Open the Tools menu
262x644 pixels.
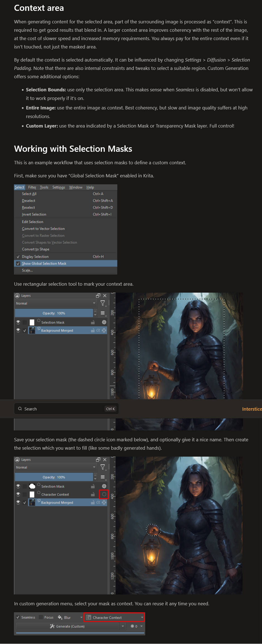click(44, 187)
